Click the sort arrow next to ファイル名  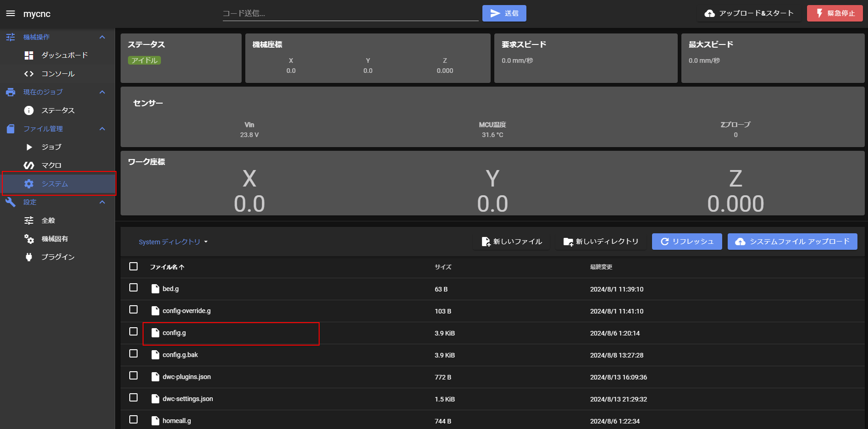(182, 267)
